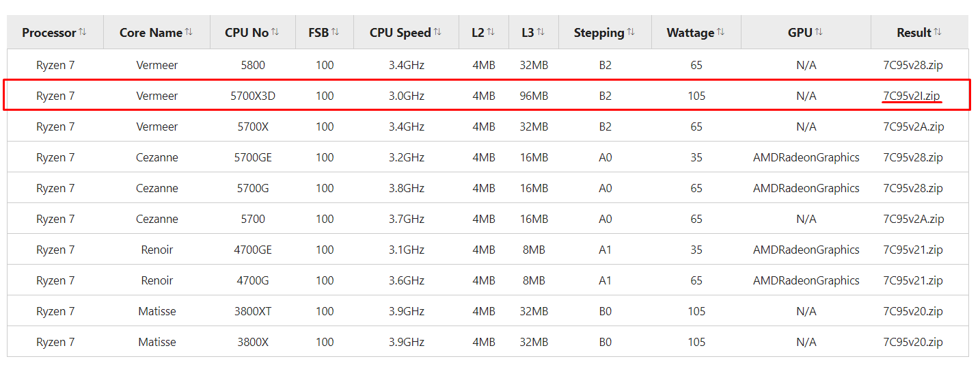Select the Matisse 3800X row
Image resolution: width=980 pixels, height=372 pixels.
click(x=488, y=342)
